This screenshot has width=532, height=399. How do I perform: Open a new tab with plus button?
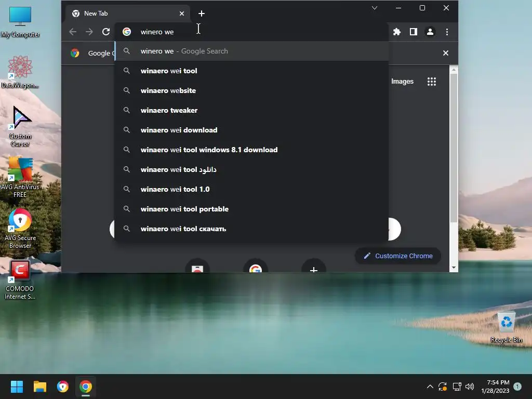[202, 14]
